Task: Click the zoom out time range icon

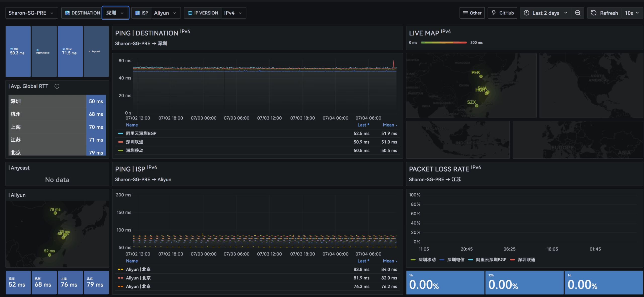Action: click(578, 13)
